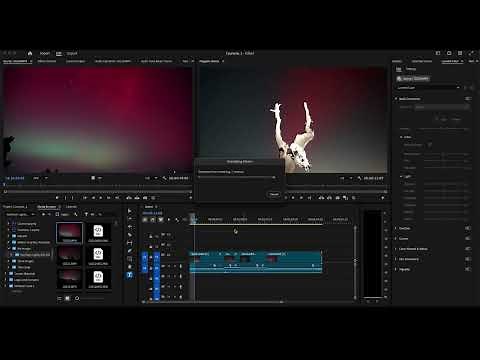Open the Lumetri Color panel tab
This screenshot has height=360, width=480.
coord(450,61)
